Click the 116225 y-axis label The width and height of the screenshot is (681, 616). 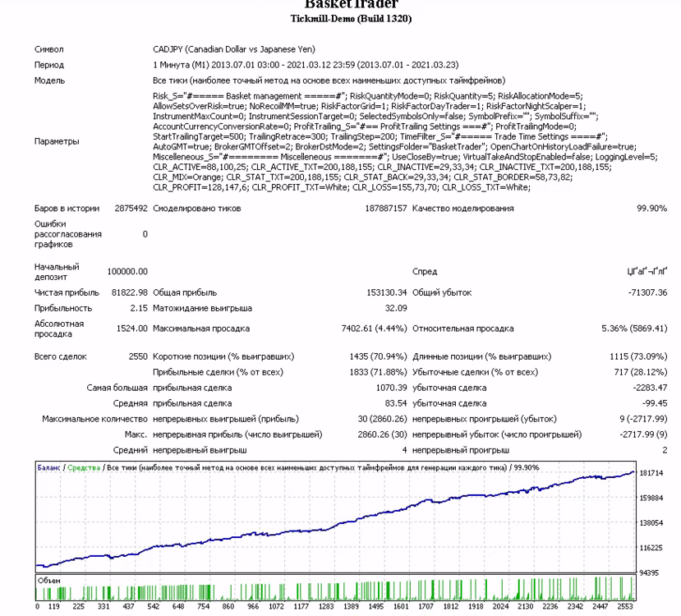pos(651,549)
